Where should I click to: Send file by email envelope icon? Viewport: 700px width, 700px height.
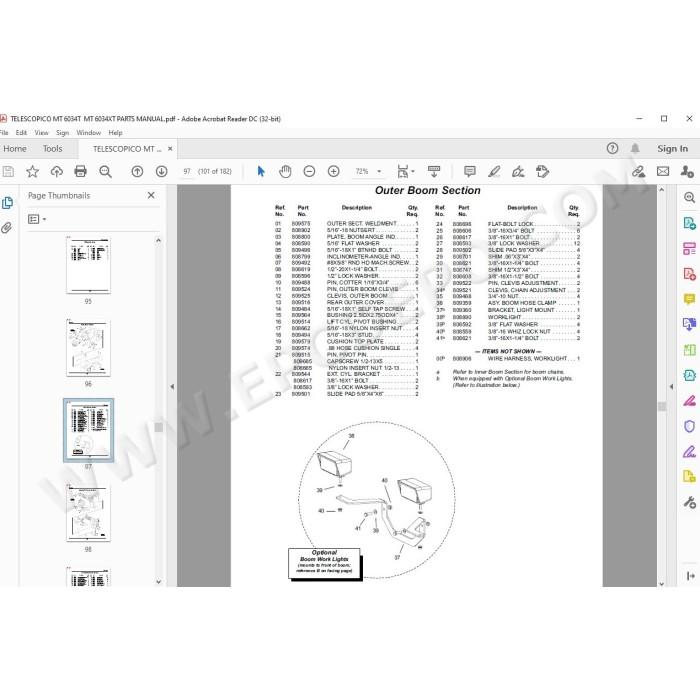[x=663, y=171]
